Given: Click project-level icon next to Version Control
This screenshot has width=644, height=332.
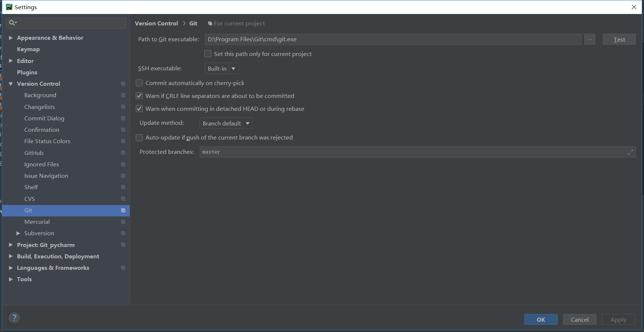Looking at the screenshot, I should point(123,84).
